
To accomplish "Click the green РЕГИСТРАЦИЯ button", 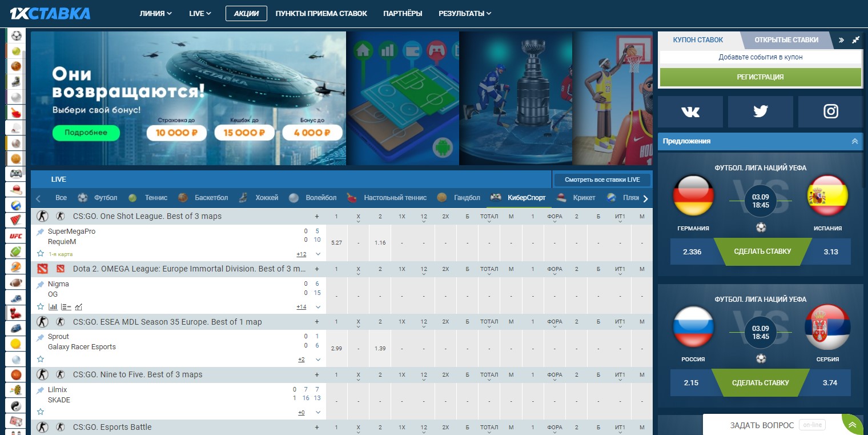I will coord(760,77).
